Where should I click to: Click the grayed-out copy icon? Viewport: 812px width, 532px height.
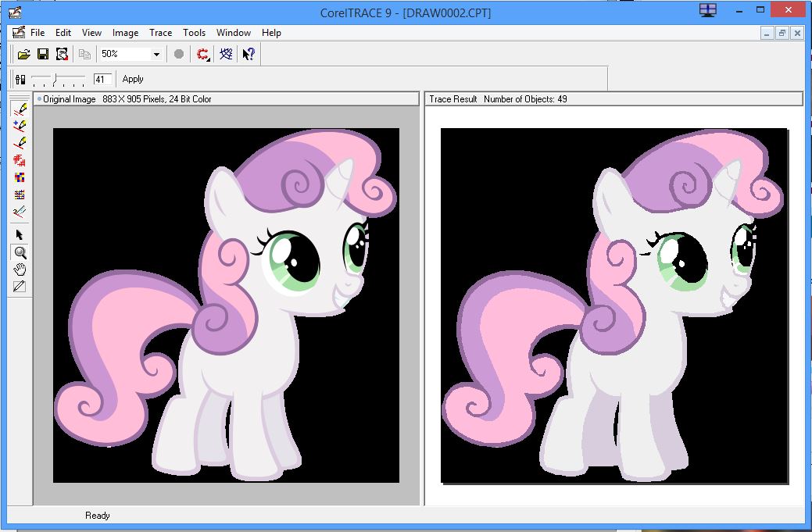[84, 54]
